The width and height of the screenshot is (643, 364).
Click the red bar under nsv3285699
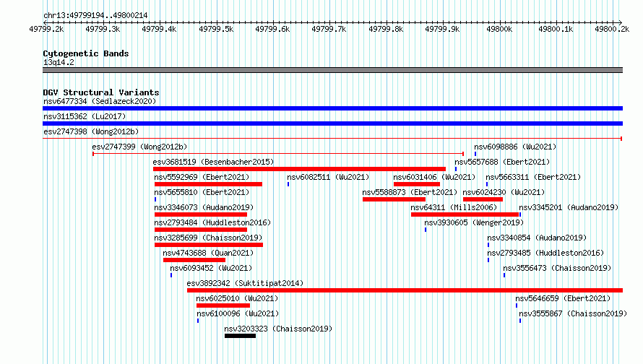click(209, 245)
